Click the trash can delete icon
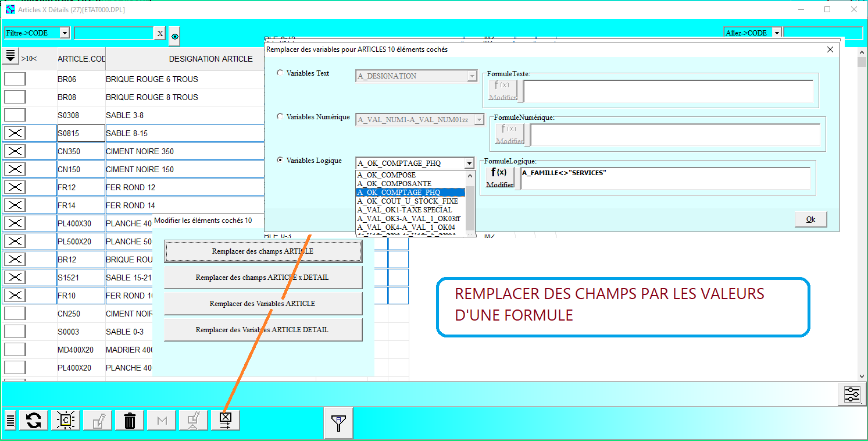 pos(130,420)
